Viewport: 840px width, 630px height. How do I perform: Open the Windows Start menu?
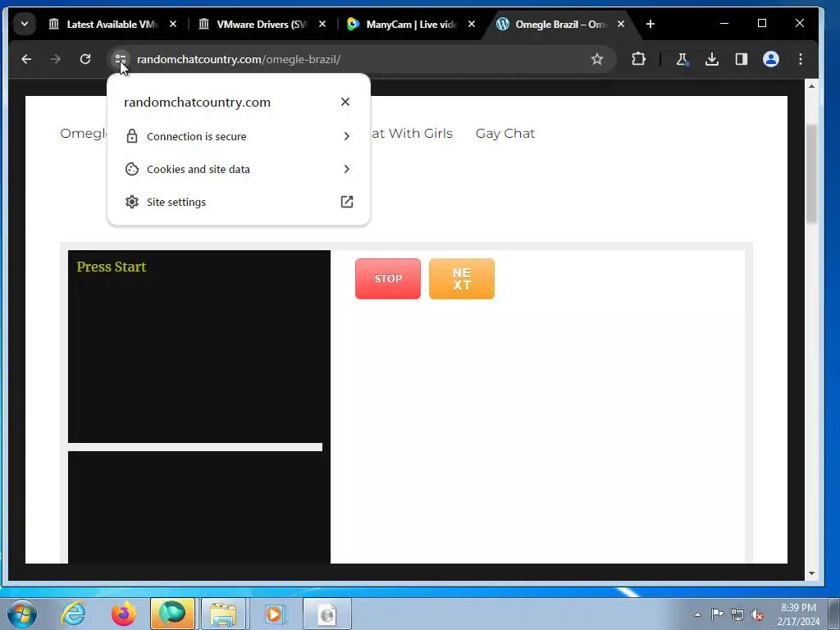tap(22, 614)
